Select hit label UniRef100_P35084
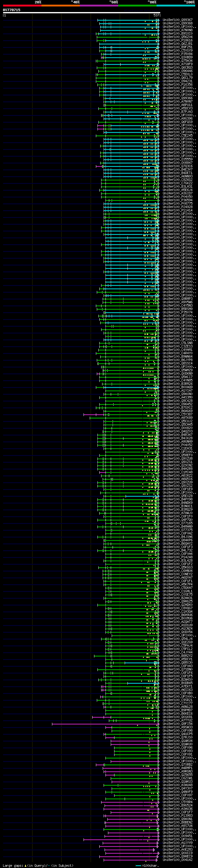The width and height of the screenshot is (198, 868). (x=177, y=54)
